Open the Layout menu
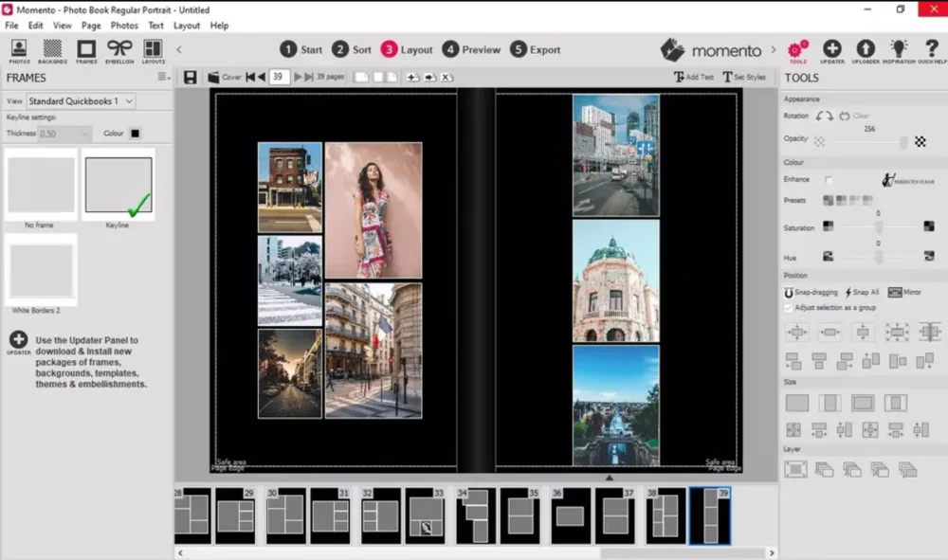 coord(187,26)
